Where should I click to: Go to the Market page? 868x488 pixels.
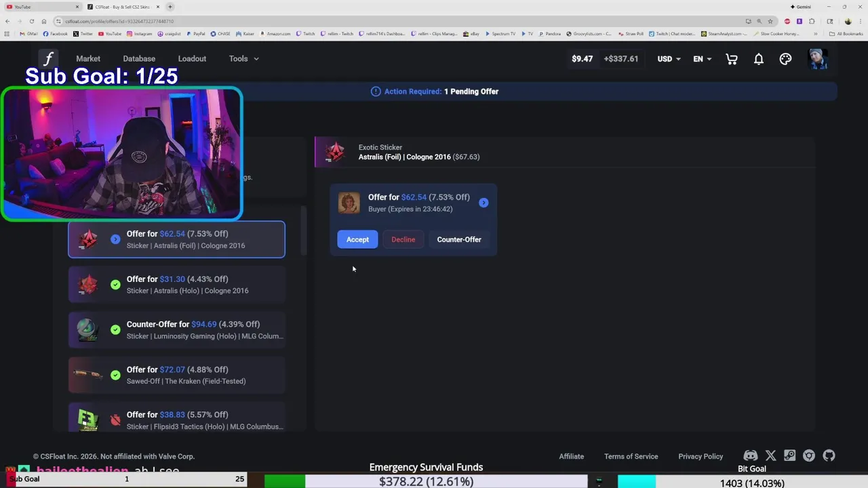click(x=88, y=59)
